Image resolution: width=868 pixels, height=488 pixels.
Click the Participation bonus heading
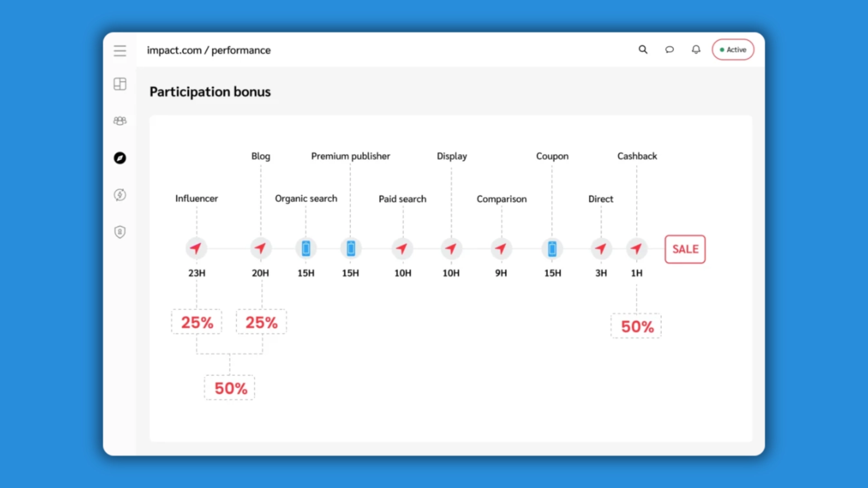click(210, 92)
